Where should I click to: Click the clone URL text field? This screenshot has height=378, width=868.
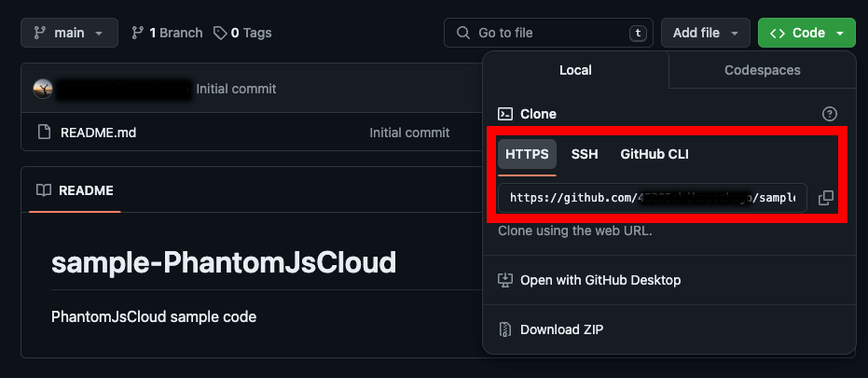tap(652, 198)
